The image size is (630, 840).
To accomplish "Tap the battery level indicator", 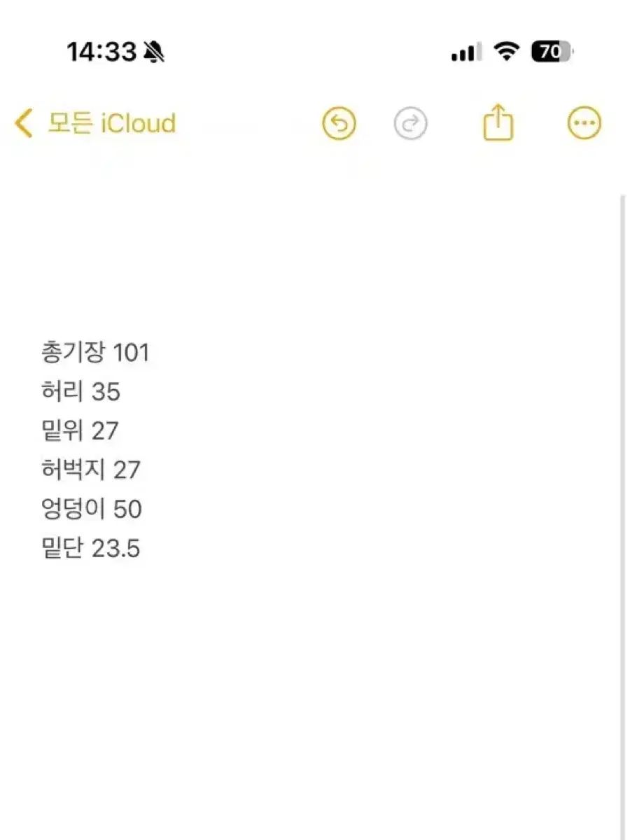I will (x=552, y=51).
